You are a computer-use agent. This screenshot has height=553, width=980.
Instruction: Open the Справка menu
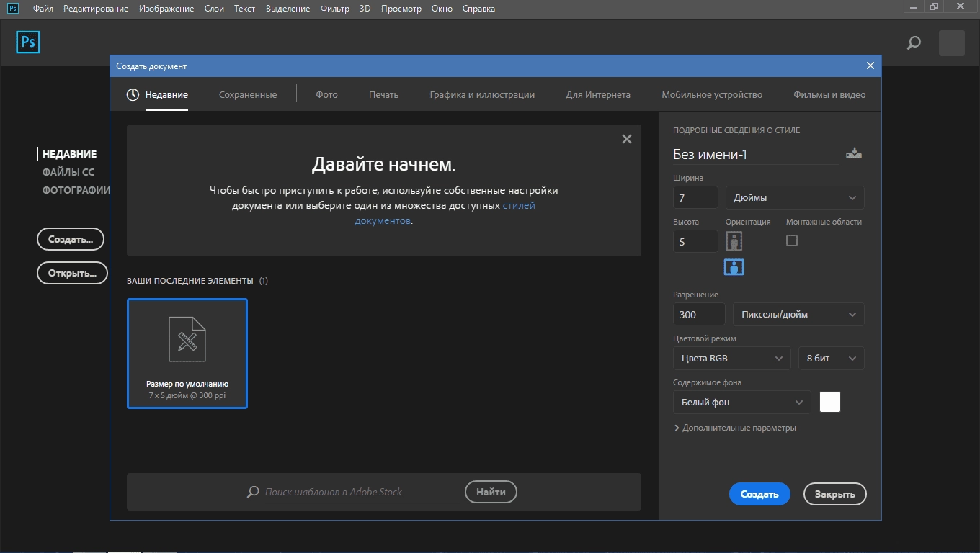478,9
